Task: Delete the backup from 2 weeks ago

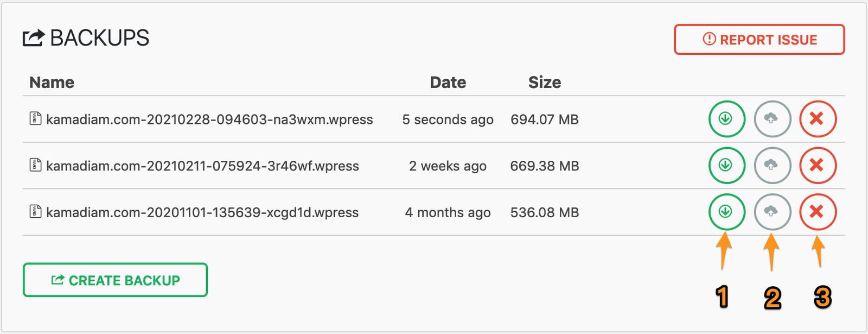Action: pos(817,165)
